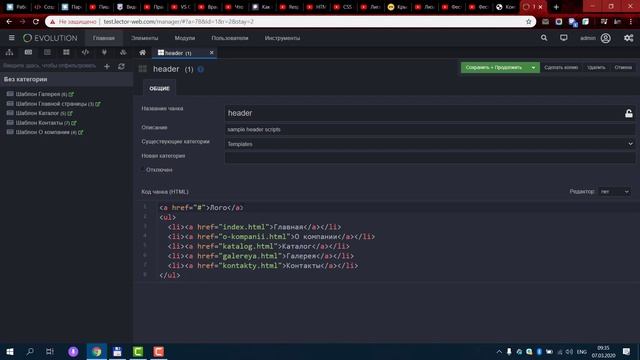The height and width of the screenshot is (360, 640).
Task: Open the Инструменты menu
Action: (x=282, y=38)
